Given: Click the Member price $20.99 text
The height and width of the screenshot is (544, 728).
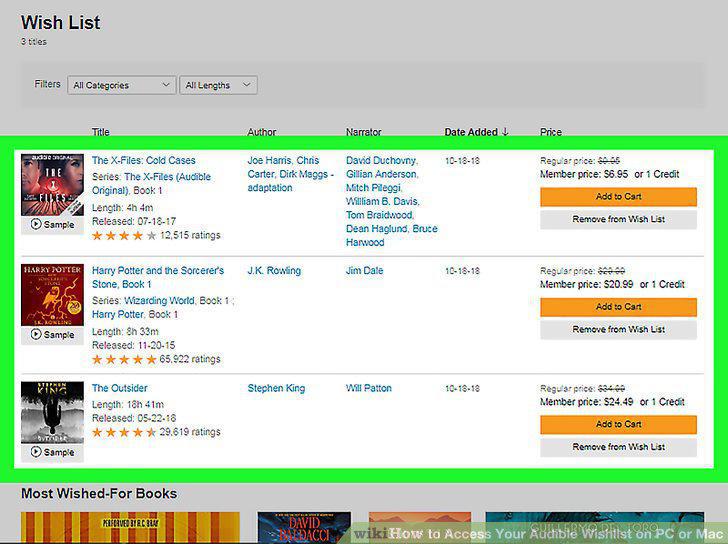Looking at the screenshot, I should (x=586, y=284).
